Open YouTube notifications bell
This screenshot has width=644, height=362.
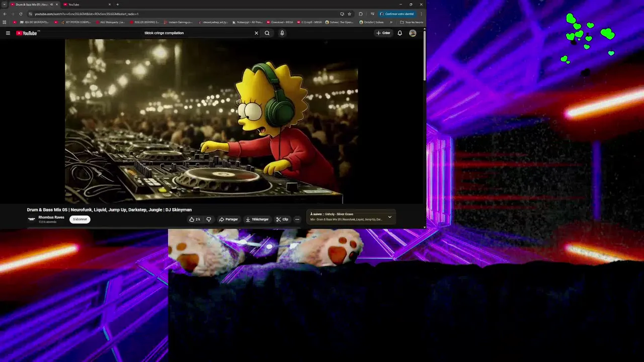click(x=399, y=33)
